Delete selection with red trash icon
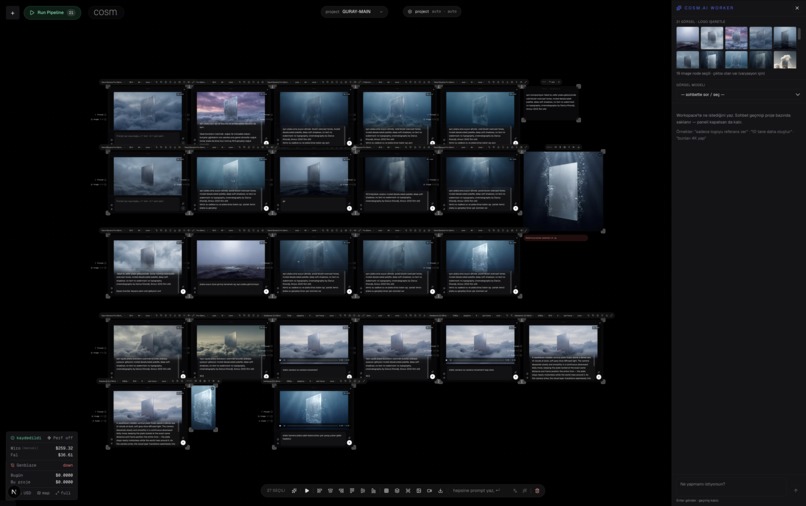This screenshot has width=806, height=506. coord(537,491)
